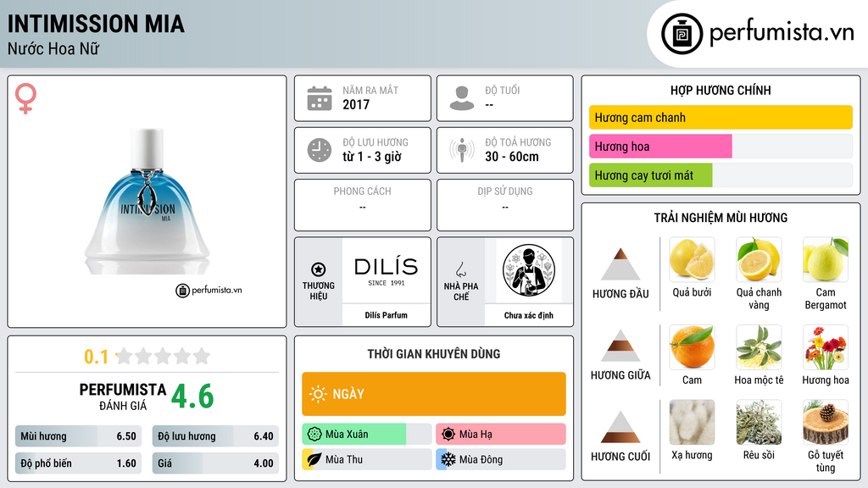Click the top notes pyramid icon
The height and width of the screenshot is (488, 868).
coord(620,264)
